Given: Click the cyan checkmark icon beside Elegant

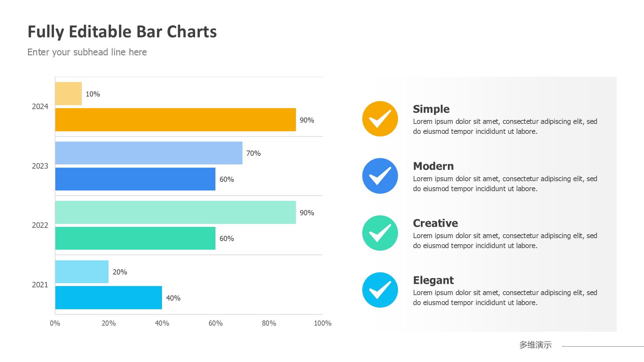Looking at the screenshot, I should point(380,290).
